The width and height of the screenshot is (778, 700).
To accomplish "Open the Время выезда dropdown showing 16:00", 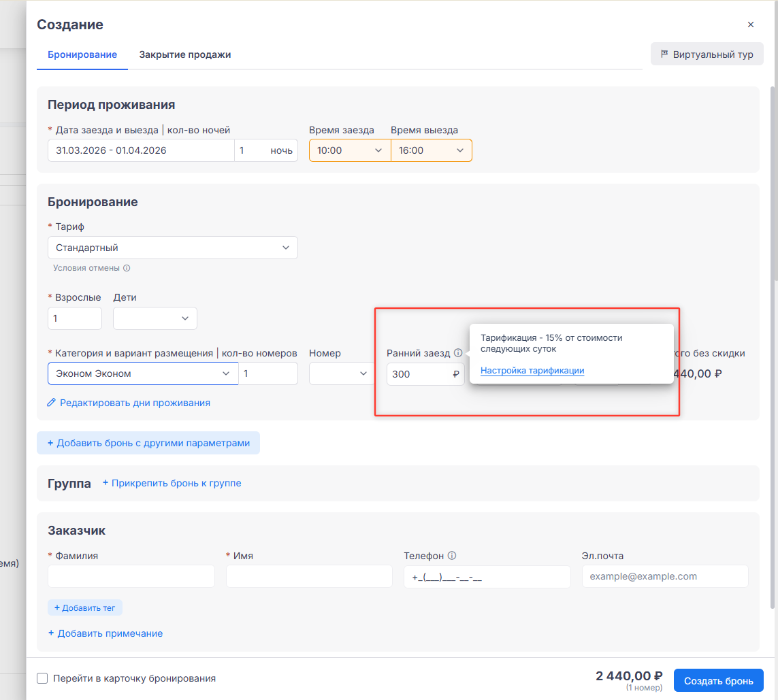I will pyautogui.click(x=431, y=150).
